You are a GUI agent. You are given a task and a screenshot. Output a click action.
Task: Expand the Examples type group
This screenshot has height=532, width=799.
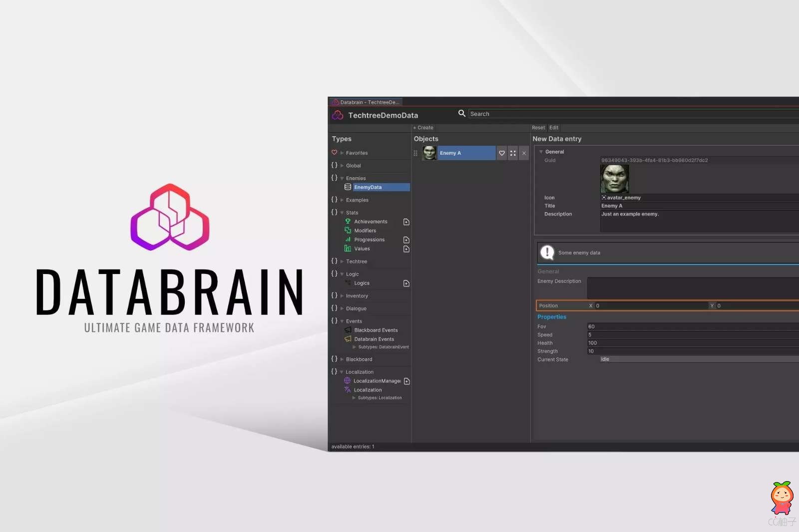click(x=342, y=200)
